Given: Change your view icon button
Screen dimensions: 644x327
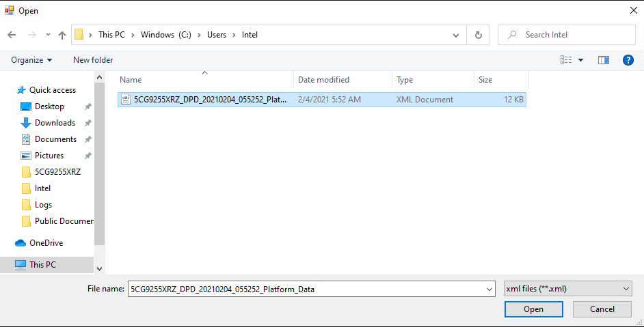Looking at the screenshot, I should [x=566, y=60].
